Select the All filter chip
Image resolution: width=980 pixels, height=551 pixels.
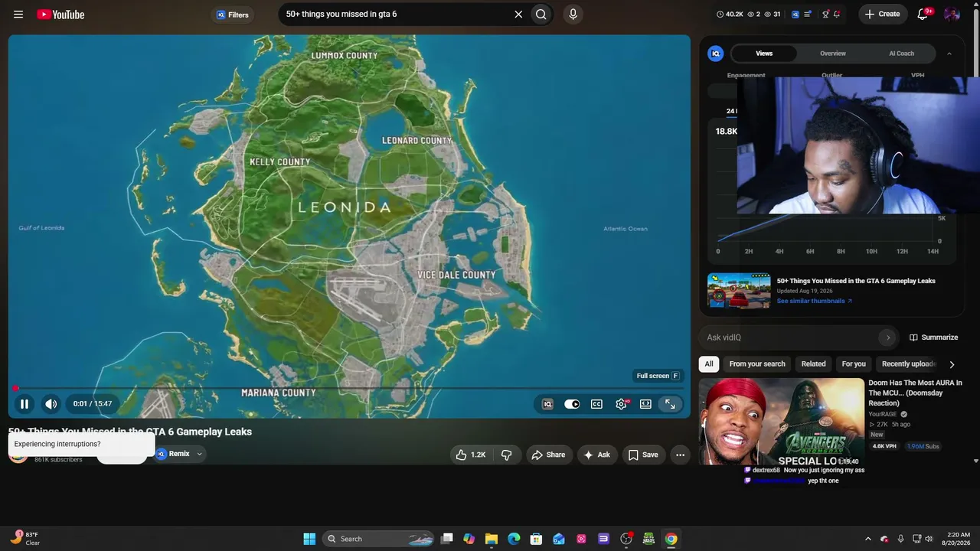tap(709, 364)
